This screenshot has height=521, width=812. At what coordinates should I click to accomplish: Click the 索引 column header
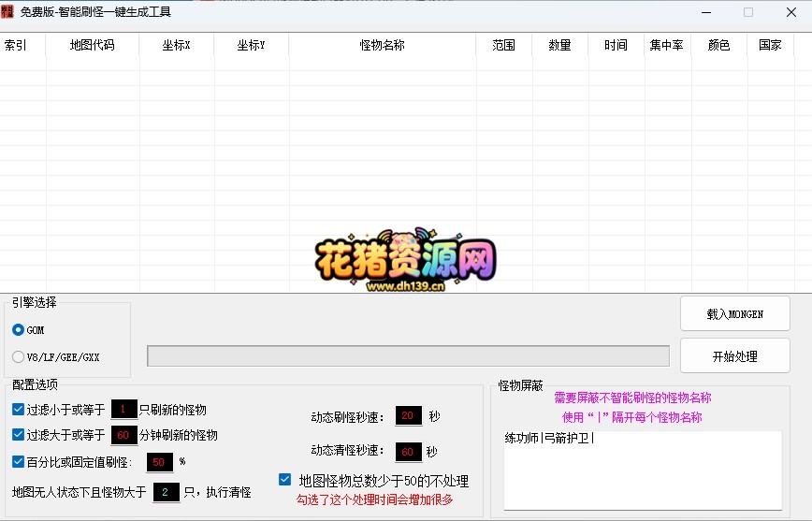(x=22, y=45)
